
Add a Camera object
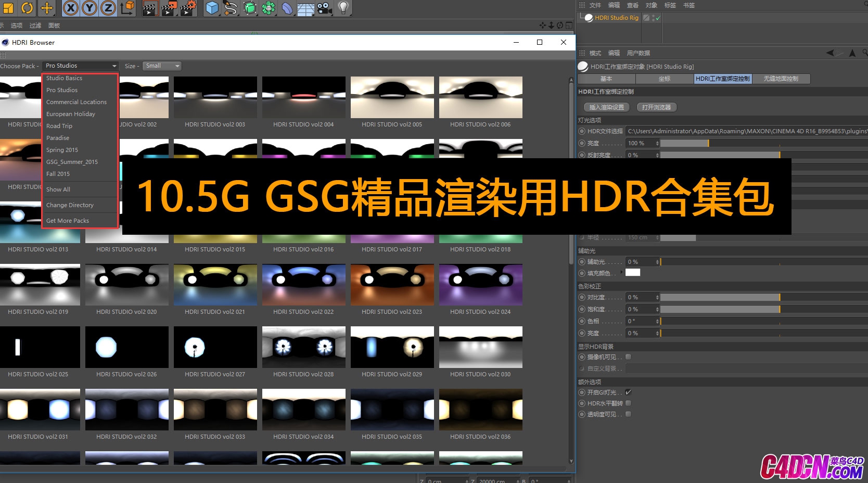coord(325,8)
